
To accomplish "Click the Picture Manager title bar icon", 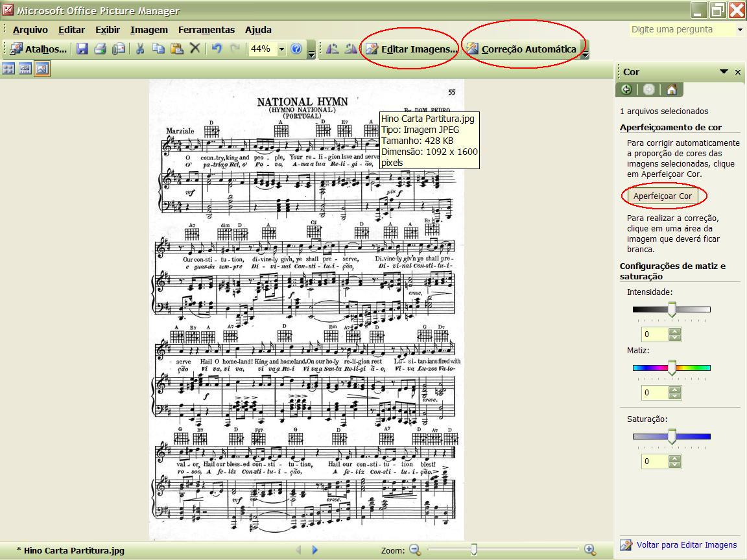I will tap(7, 10).
